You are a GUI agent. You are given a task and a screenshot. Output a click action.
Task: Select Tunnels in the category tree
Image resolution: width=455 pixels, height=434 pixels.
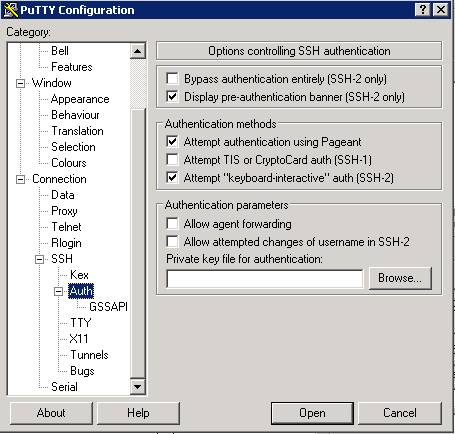(89, 355)
